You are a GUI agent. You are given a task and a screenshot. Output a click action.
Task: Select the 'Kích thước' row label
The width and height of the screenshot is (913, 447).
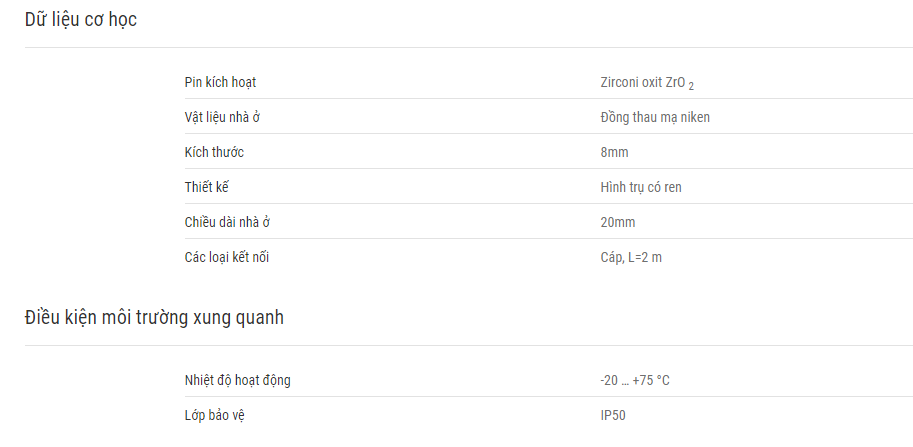point(214,152)
